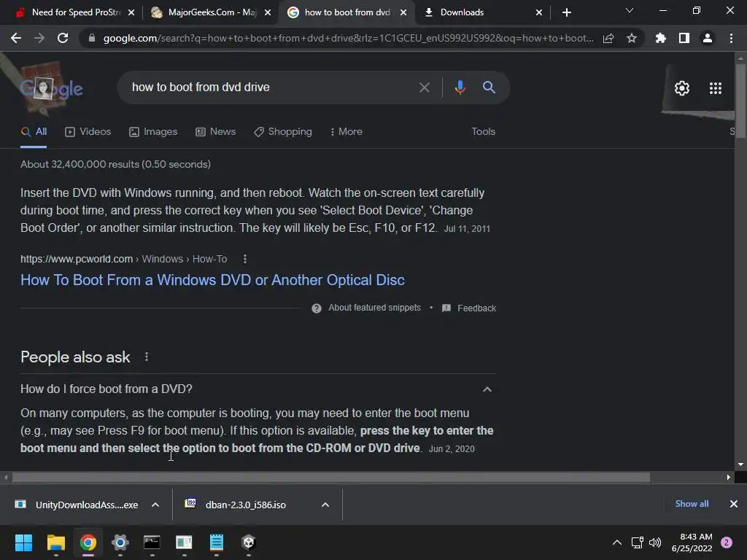Open the tab search chevron in title bar
Viewport: 747px width, 560px height.
pos(630,10)
